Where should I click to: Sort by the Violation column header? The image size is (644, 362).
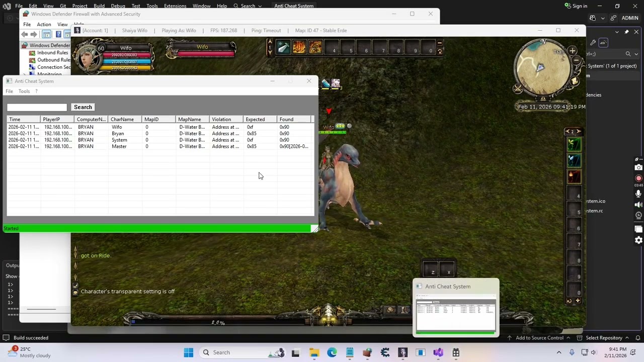tap(226, 119)
